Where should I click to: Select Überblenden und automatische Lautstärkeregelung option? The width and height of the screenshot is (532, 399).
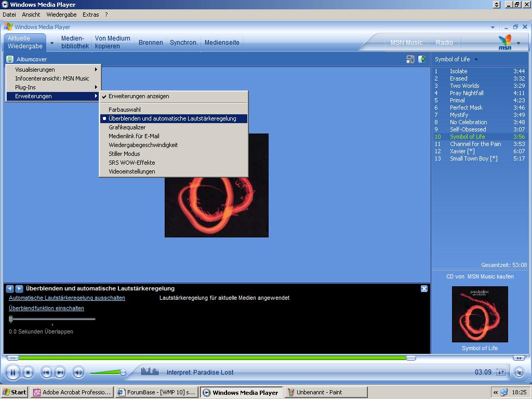pos(174,119)
